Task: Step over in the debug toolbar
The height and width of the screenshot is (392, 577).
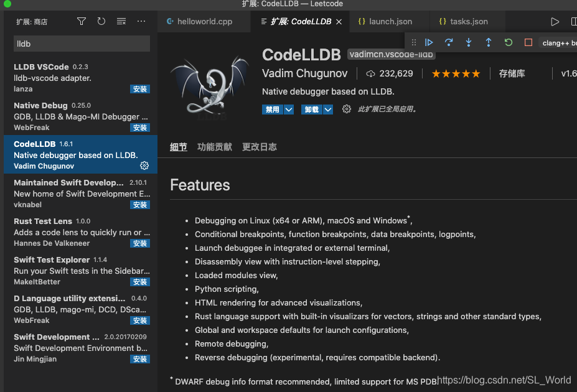Action: tap(449, 43)
